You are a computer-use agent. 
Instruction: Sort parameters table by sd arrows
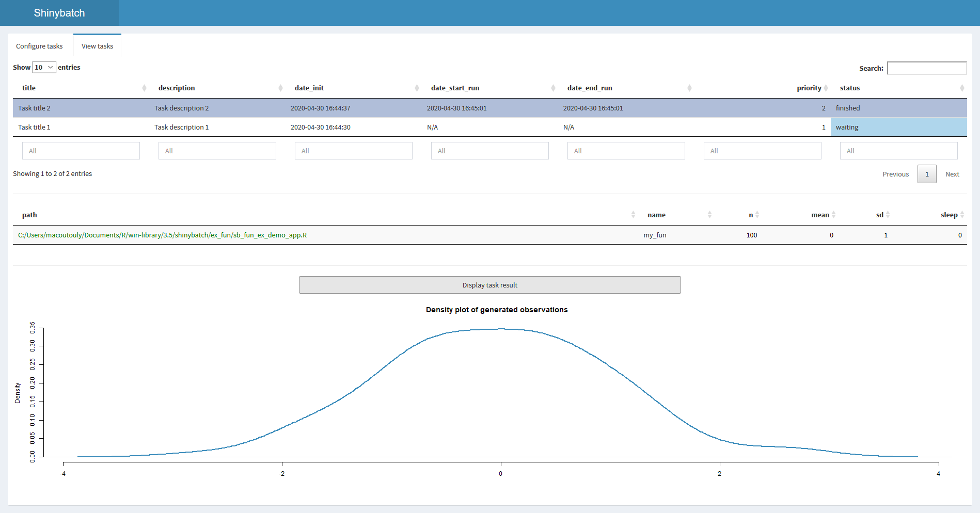[888, 215]
